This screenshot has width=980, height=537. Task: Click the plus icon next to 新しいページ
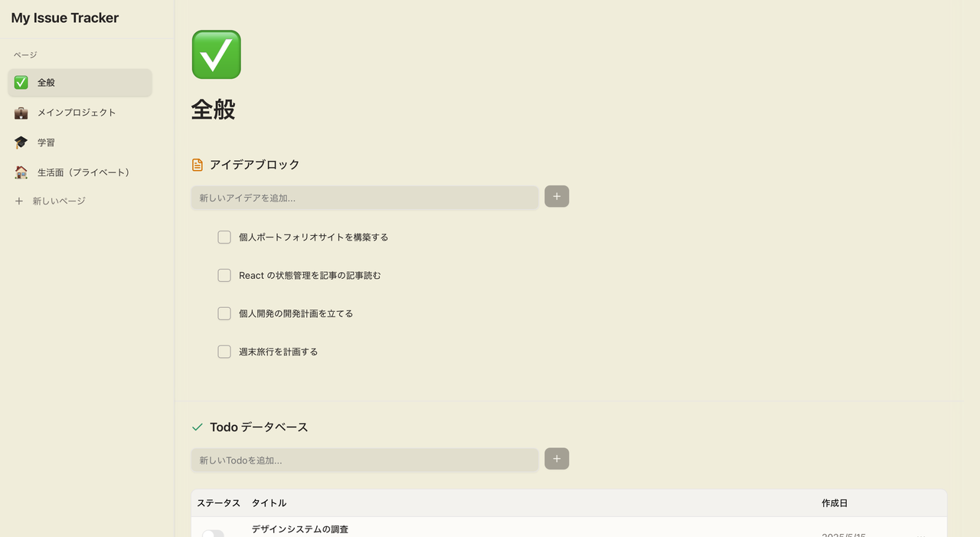pyautogui.click(x=18, y=200)
